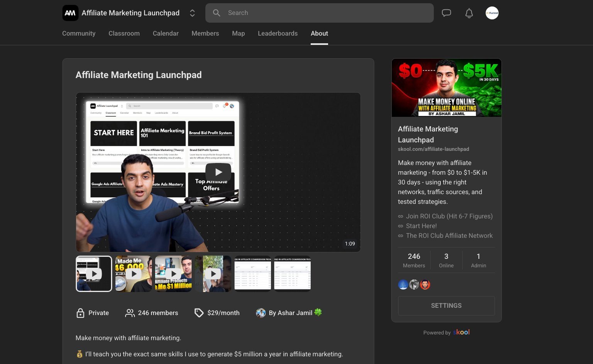593x364 pixels.
Task: Click Ashar Jamil's small avatar icon
Action: pos(261,313)
